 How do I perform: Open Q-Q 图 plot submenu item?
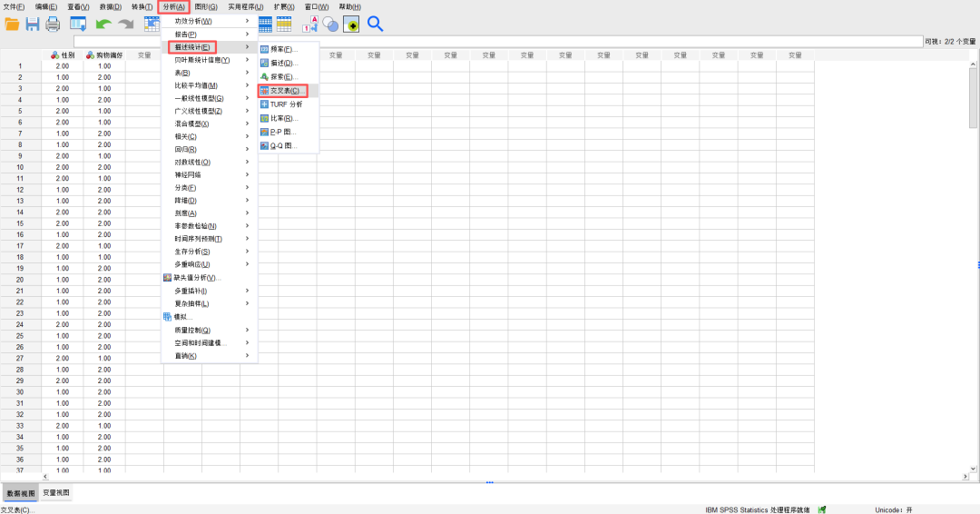[x=289, y=145]
